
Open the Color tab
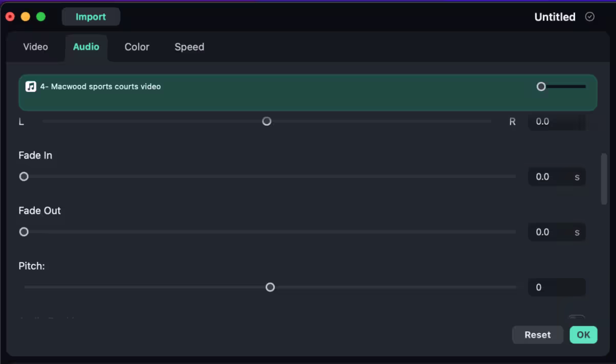pyautogui.click(x=137, y=47)
